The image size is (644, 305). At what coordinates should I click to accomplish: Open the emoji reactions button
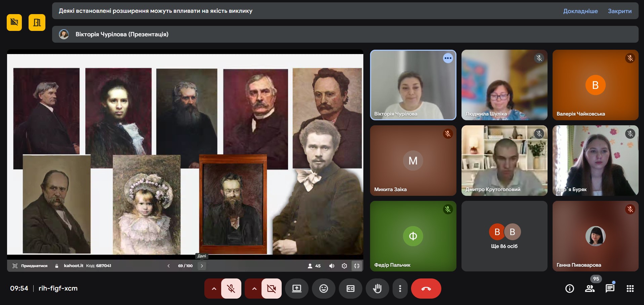324,289
